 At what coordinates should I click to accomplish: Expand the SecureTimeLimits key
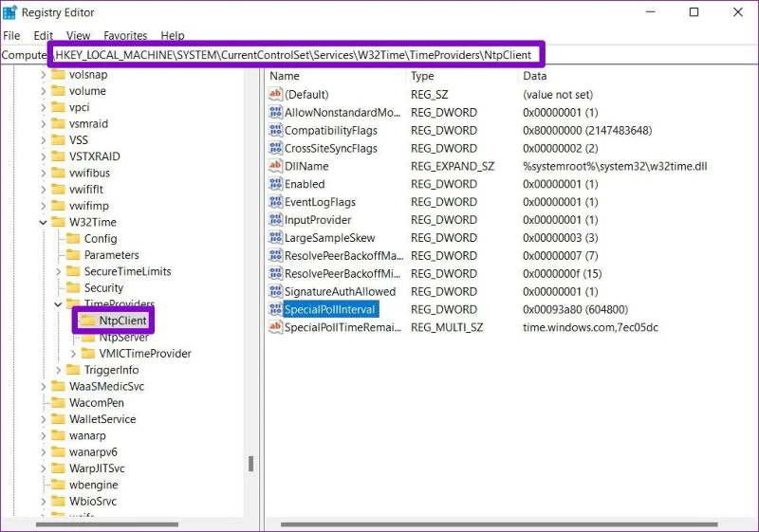[x=58, y=271]
